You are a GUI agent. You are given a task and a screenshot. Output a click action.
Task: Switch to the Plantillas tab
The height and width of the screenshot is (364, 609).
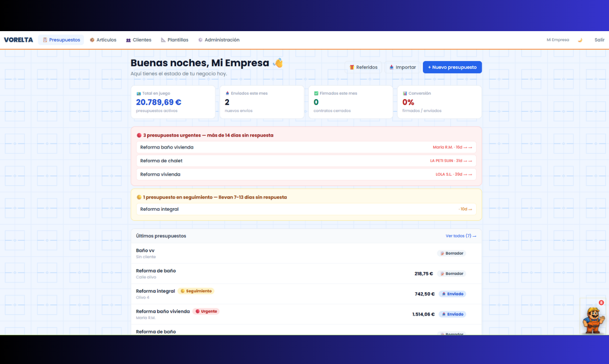click(x=175, y=40)
